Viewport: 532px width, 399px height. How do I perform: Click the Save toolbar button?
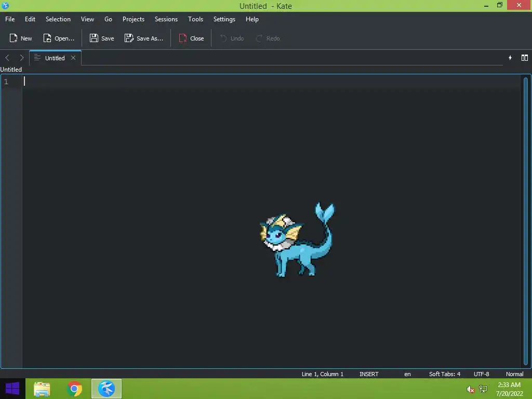102,38
